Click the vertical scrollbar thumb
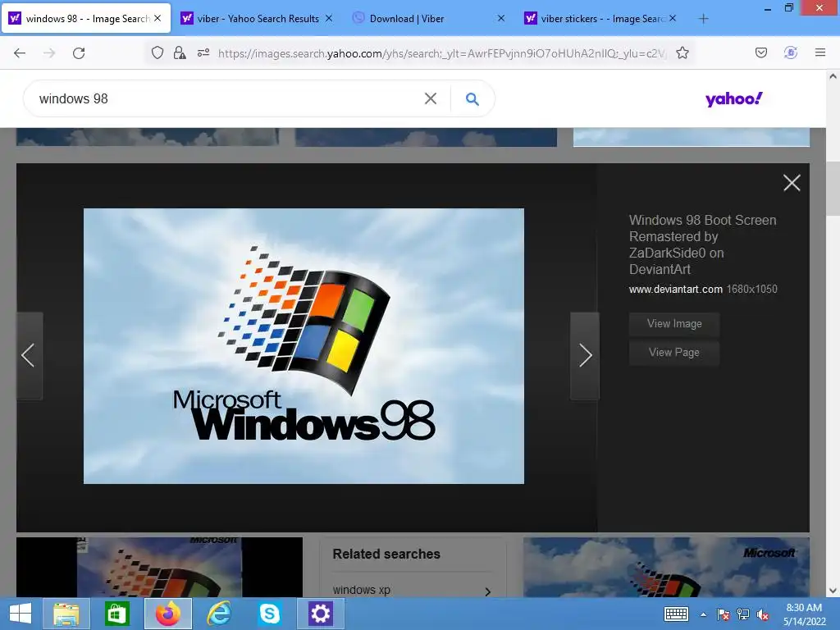840x630 pixels. click(x=833, y=188)
